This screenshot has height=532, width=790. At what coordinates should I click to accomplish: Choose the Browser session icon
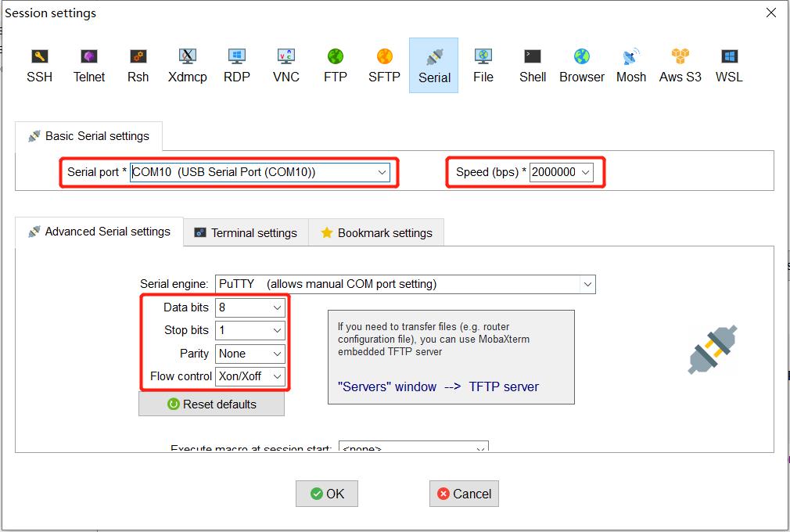[x=581, y=65]
